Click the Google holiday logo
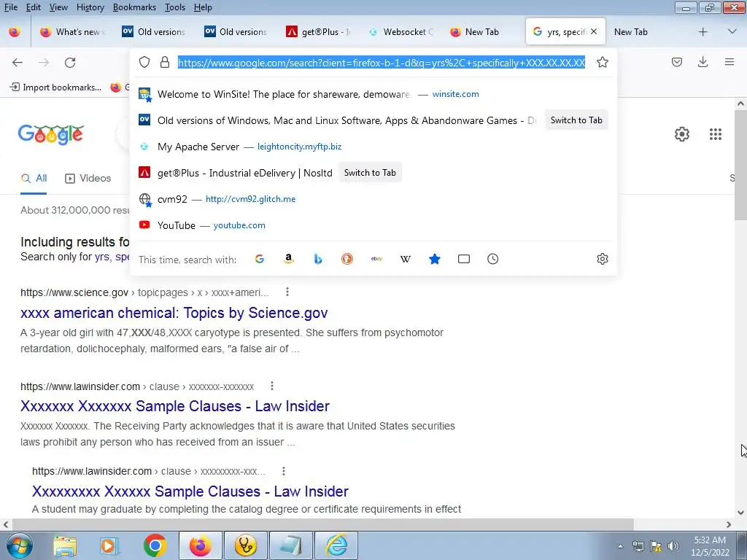The height and width of the screenshot is (560, 747). point(51,134)
